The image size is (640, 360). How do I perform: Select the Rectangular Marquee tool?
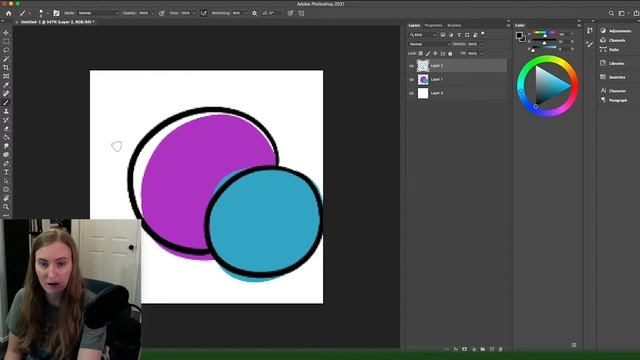coord(6,41)
